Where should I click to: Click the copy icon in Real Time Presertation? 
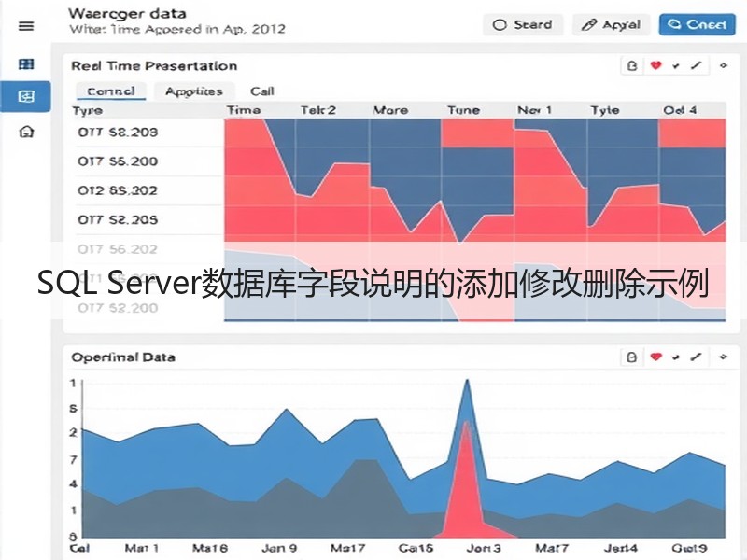tap(632, 65)
